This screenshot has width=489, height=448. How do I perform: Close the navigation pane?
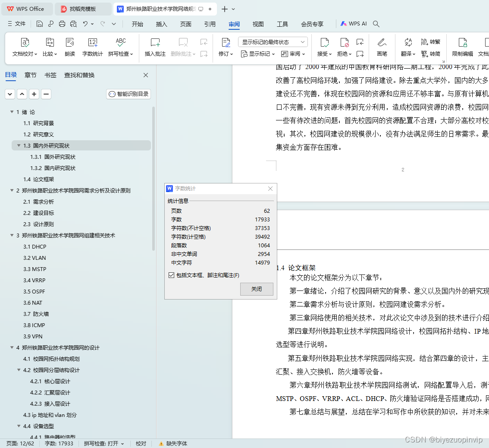(x=146, y=75)
